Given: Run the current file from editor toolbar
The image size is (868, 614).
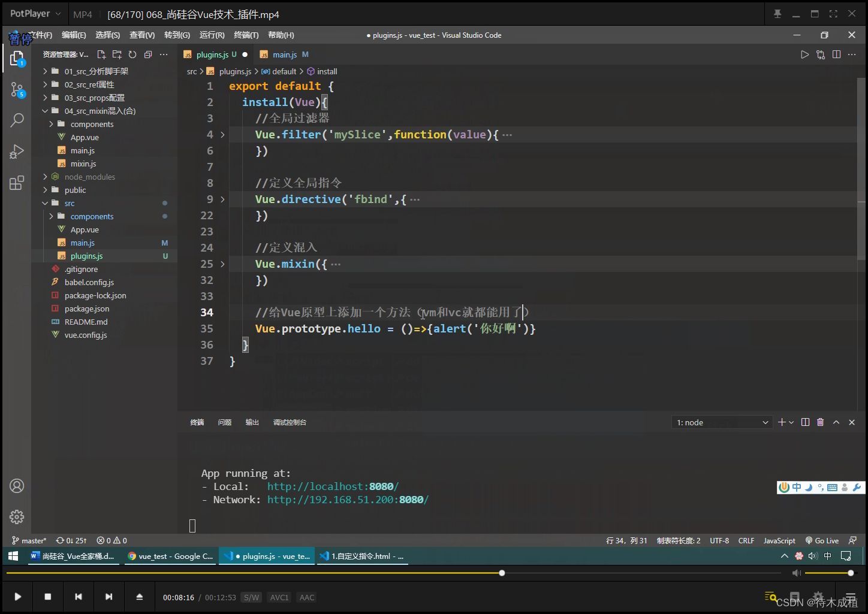Looking at the screenshot, I should 804,55.
